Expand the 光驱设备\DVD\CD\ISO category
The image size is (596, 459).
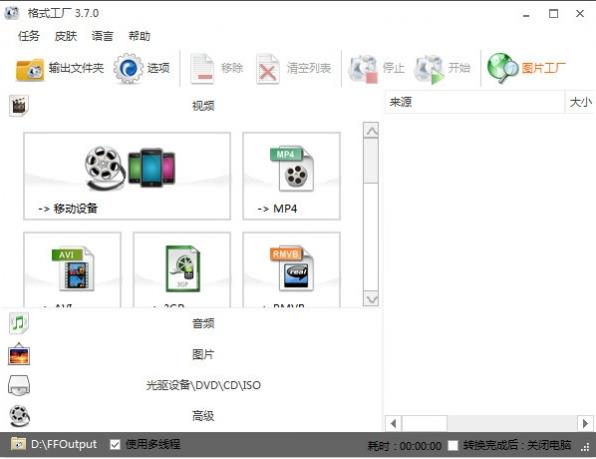tap(203, 385)
